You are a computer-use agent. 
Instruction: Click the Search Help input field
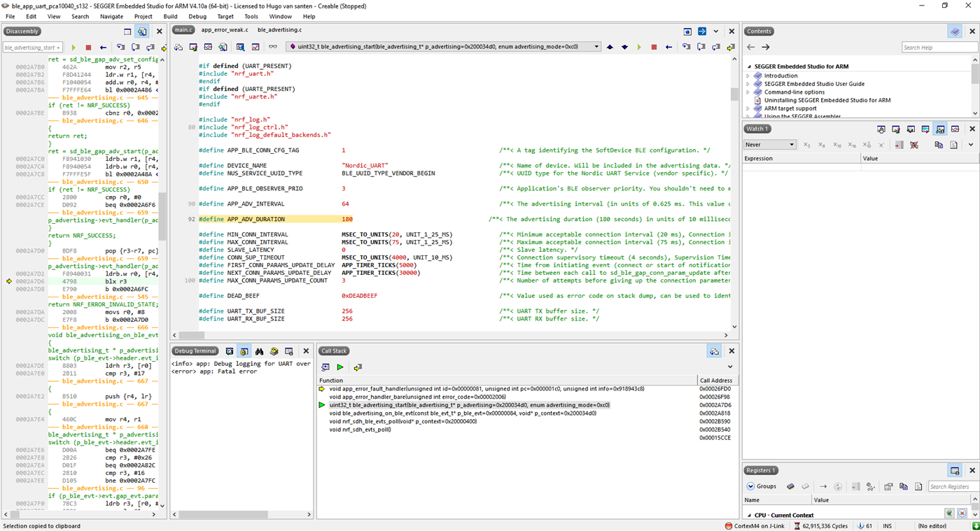coord(938,48)
